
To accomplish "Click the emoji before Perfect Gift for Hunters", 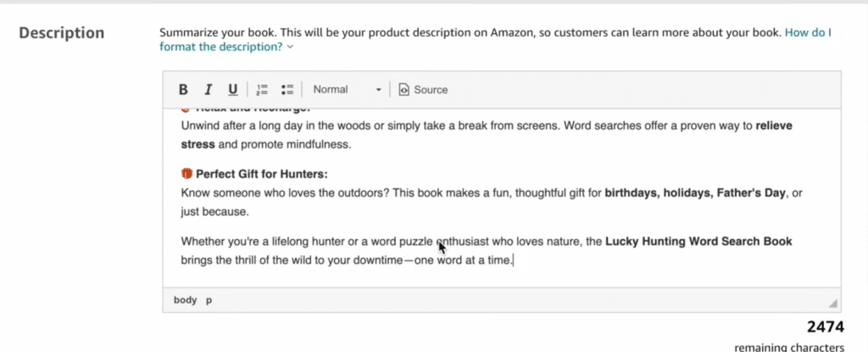I will click(x=187, y=175).
